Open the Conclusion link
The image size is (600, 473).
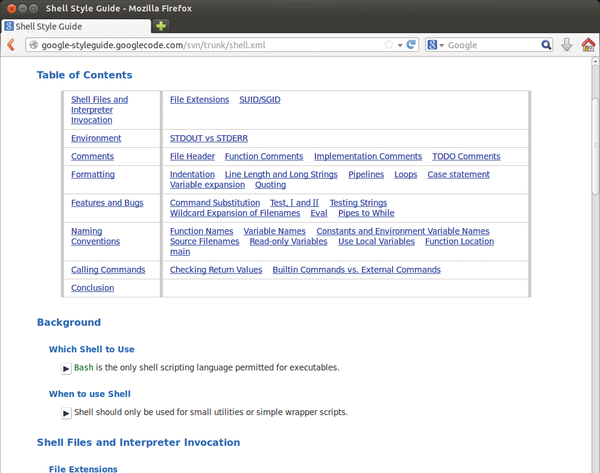pos(92,287)
